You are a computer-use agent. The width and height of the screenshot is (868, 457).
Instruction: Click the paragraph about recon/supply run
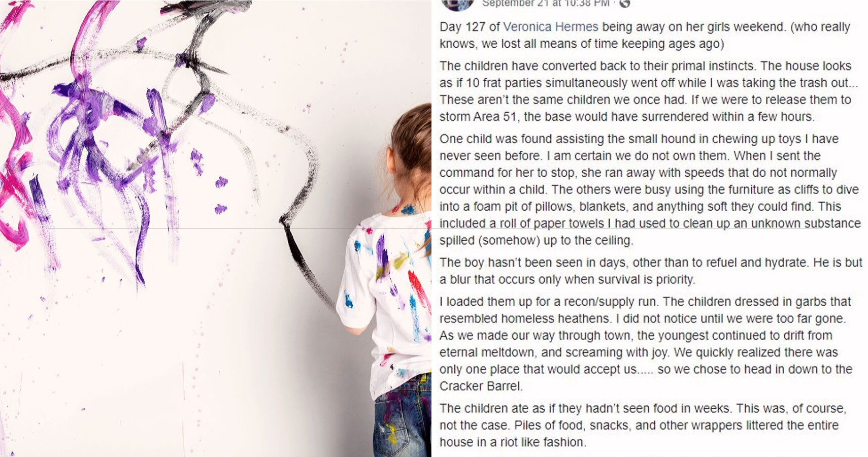pos(646,344)
